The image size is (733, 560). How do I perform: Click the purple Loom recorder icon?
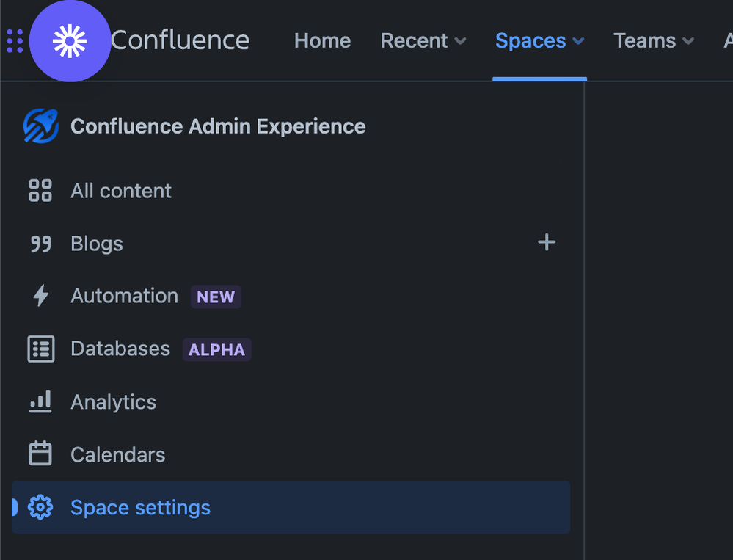(70, 41)
